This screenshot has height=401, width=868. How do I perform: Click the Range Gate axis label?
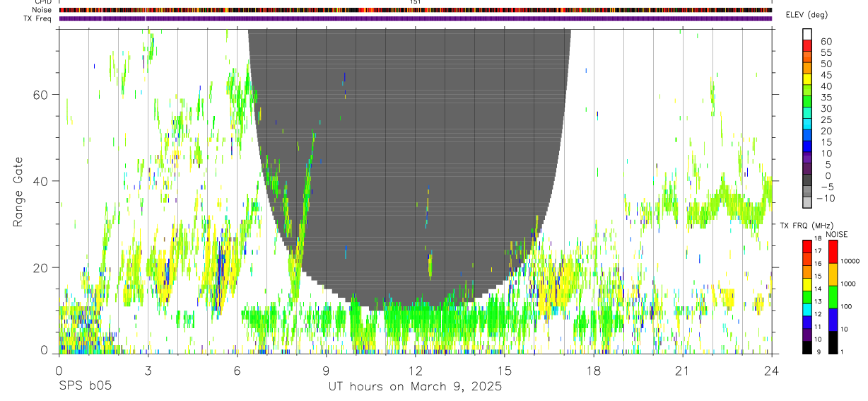[x=17, y=192]
